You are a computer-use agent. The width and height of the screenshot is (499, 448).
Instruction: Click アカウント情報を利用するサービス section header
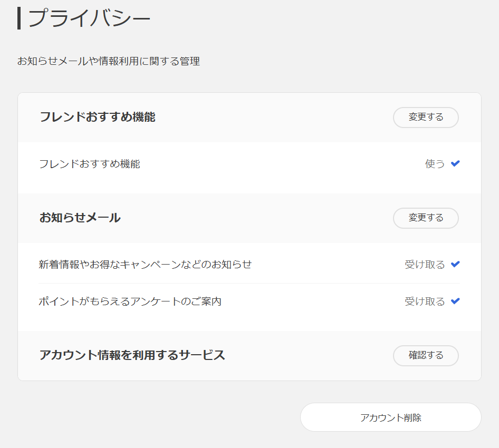132,355
